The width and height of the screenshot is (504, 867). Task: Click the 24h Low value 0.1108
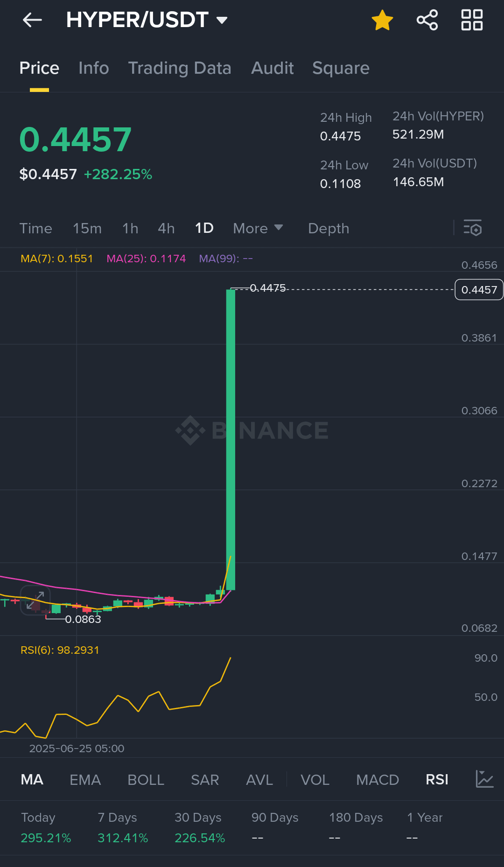point(340,184)
